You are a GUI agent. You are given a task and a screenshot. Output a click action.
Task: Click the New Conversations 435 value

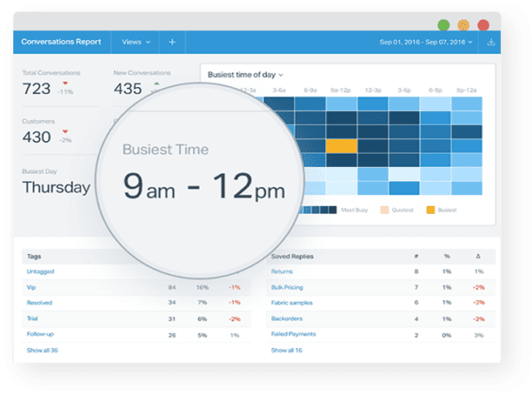tap(128, 89)
